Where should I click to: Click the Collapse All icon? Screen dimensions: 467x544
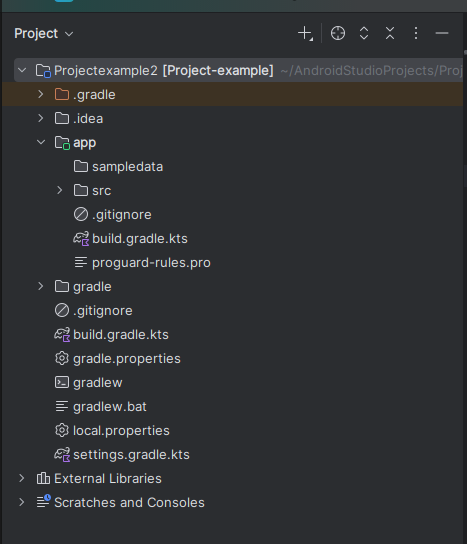pyautogui.click(x=390, y=33)
